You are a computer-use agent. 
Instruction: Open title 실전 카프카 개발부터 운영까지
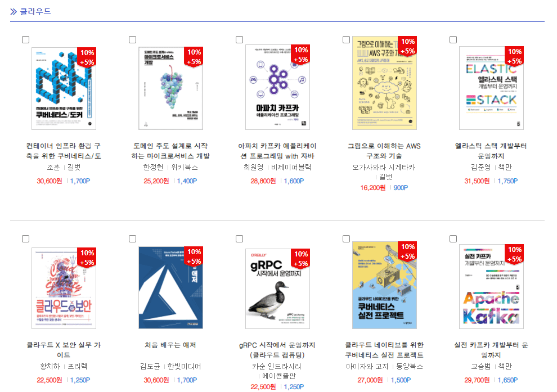pos(491,350)
